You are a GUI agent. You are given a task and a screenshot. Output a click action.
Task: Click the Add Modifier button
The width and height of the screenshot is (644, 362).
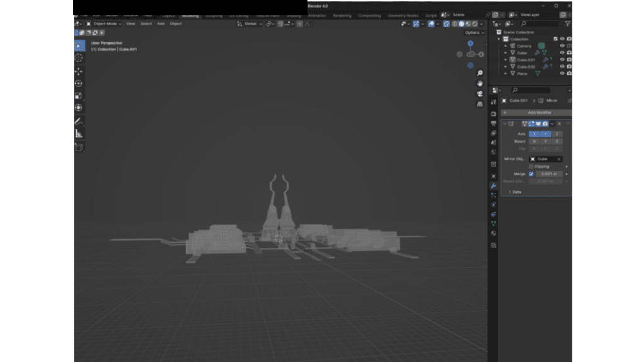click(537, 112)
